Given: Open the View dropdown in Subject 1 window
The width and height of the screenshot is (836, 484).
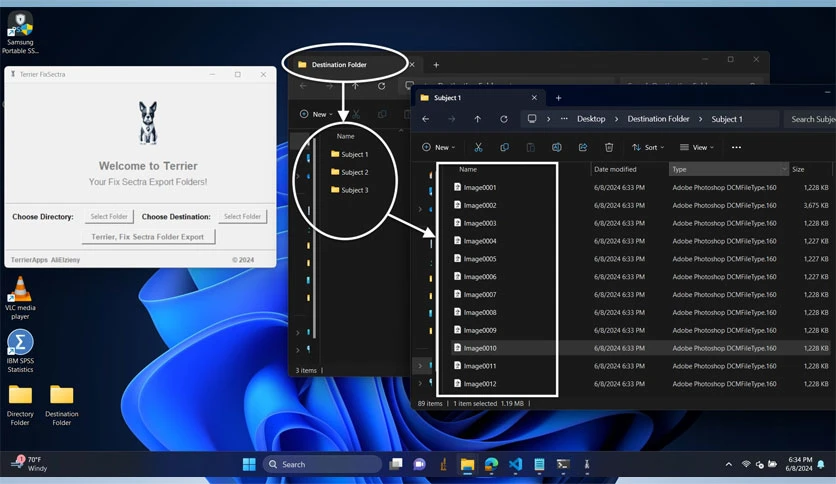Looking at the screenshot, I should (x=696, y=147).
